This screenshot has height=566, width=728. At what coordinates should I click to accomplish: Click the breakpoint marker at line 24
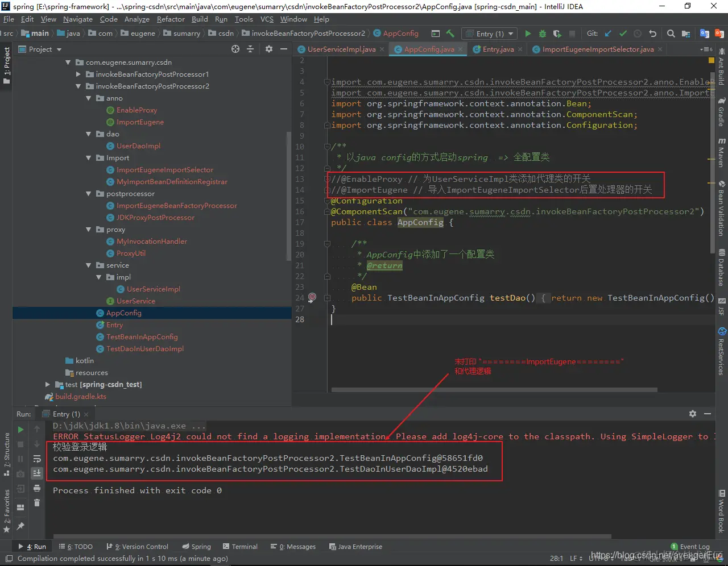pyautogui.click(x=312, y=297)
